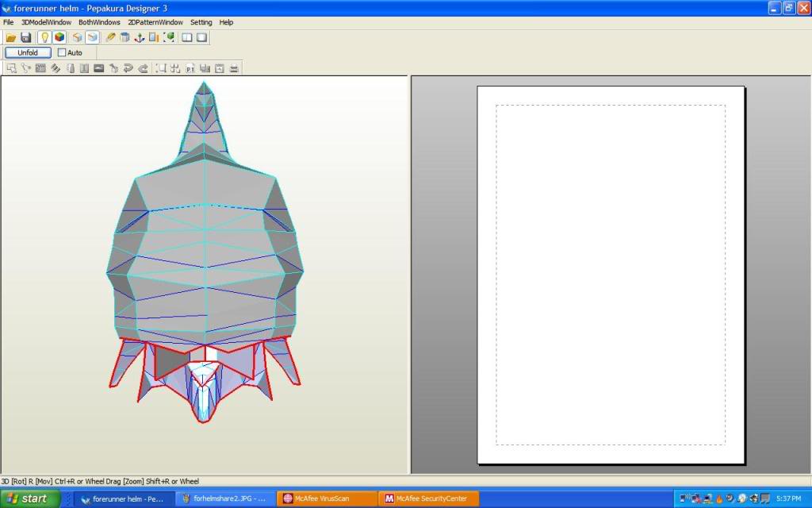
Task: Save the project with the floppy disk icon
Action: (25, 37)
